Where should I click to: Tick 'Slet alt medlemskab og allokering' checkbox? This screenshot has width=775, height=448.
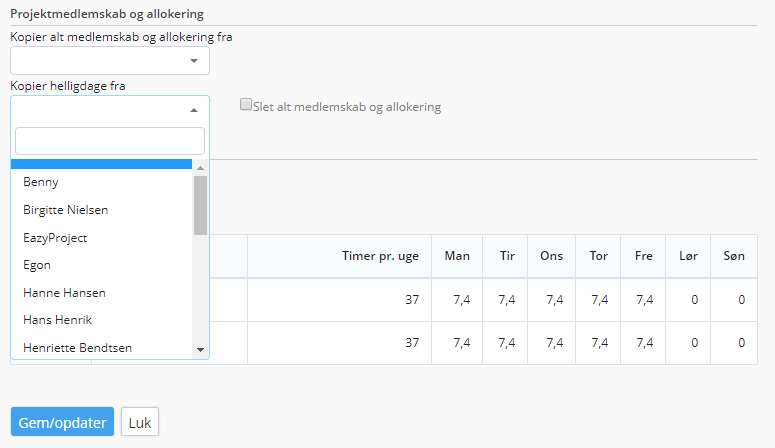(246, 104)
